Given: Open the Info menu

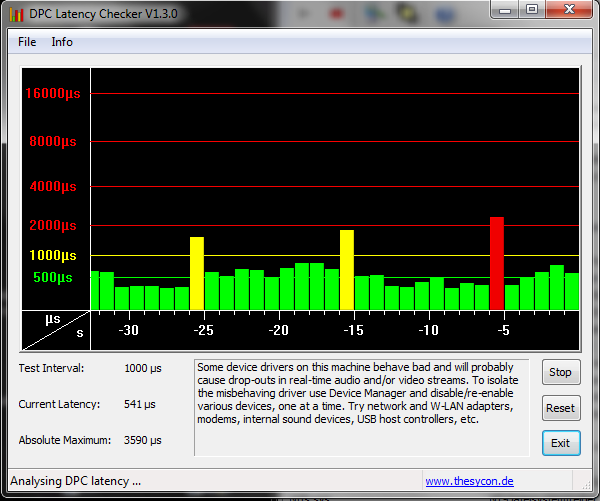Looking at the screenshot, I should coord(62,42).
